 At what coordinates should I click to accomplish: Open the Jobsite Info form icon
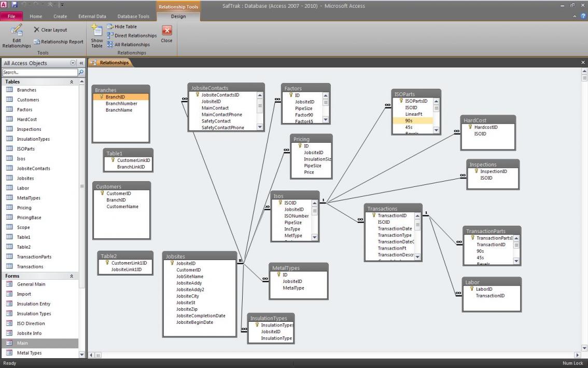click(9, 333)
